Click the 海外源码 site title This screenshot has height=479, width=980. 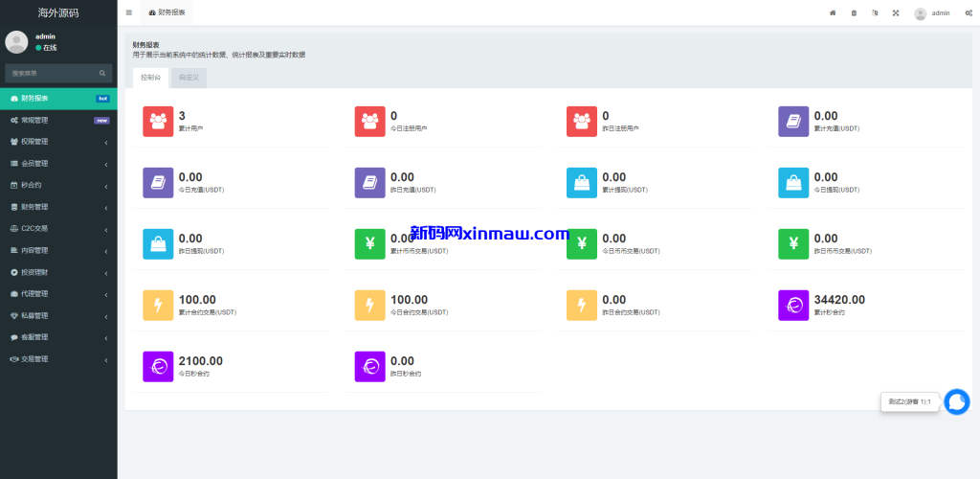point(58,13)
